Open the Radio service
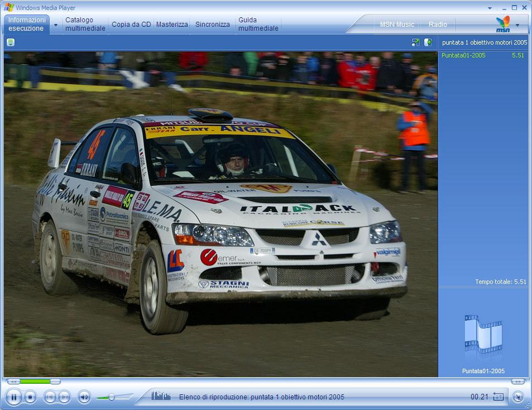This screenshot has height=410, width=532. coord(438,25)
